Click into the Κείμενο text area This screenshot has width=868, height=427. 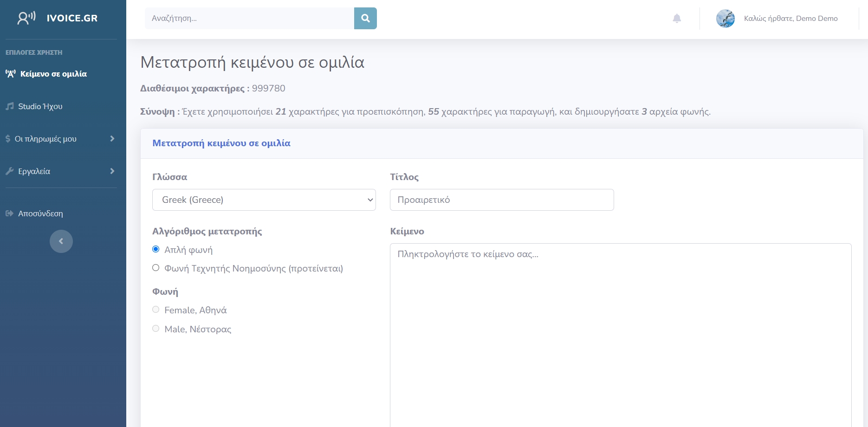621,335
